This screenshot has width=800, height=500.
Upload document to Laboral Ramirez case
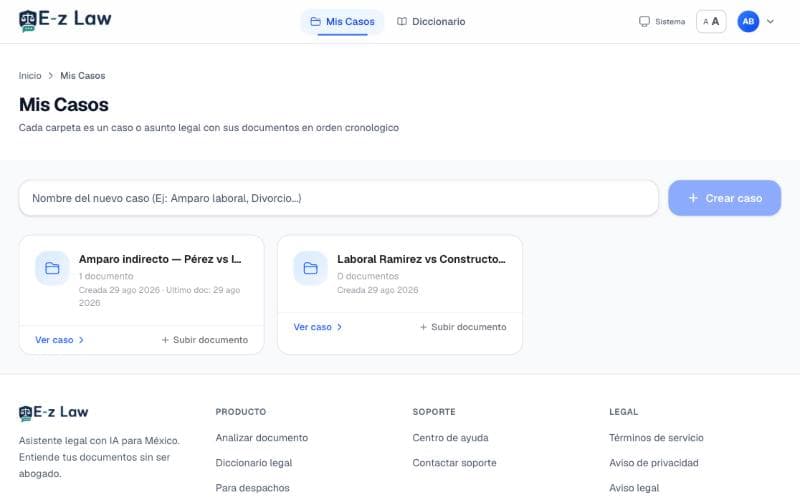[463, 327]
